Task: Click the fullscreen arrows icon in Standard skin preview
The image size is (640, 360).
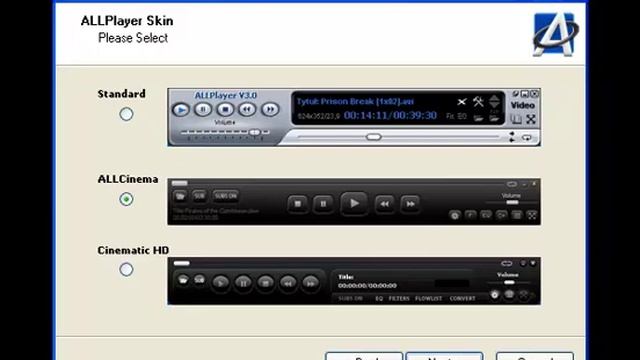Action: pyautogui.click(x=531, y=119)
